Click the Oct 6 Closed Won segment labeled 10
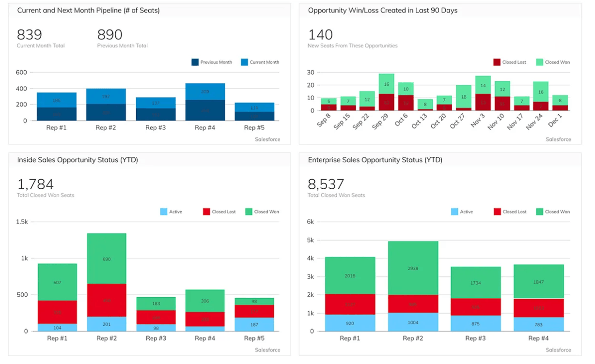This screenshot has width=595, height=364. (x=406, y=89)
